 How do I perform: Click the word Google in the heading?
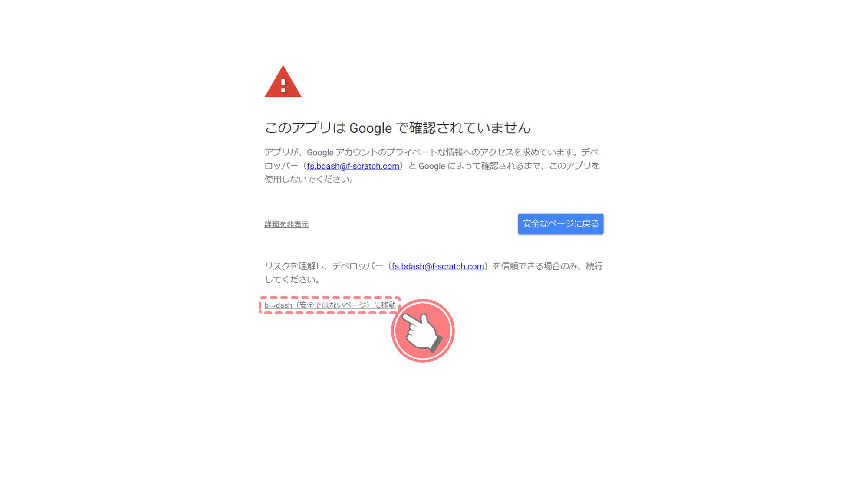coord(370,128)
